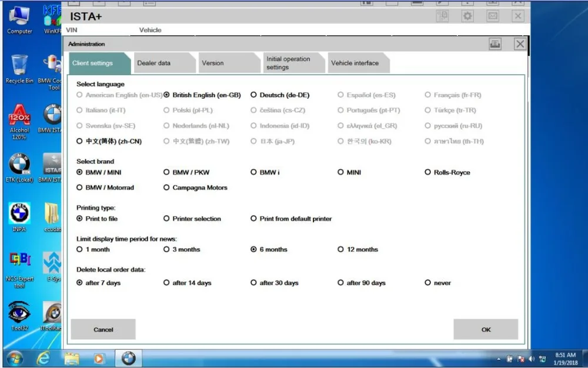Viewport: 588px width, 368px height.
Task: Open the Computer desktop icon
Action: tap(19, 20)
